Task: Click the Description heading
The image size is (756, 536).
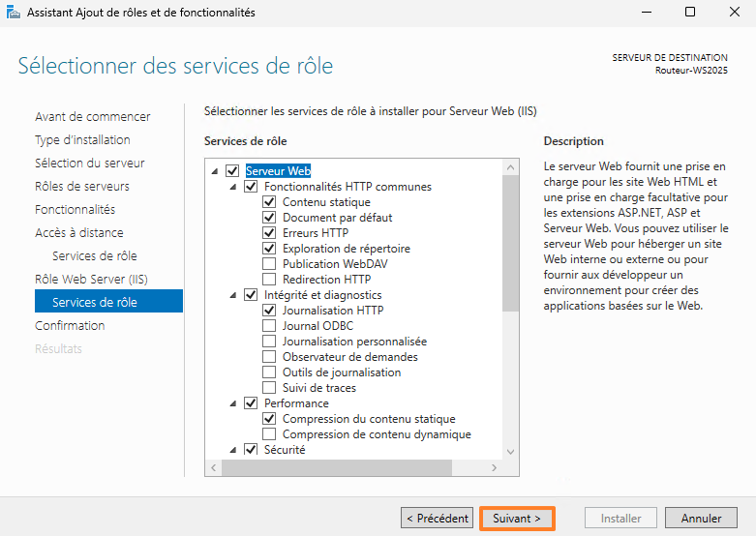Action: coord(573,141)
